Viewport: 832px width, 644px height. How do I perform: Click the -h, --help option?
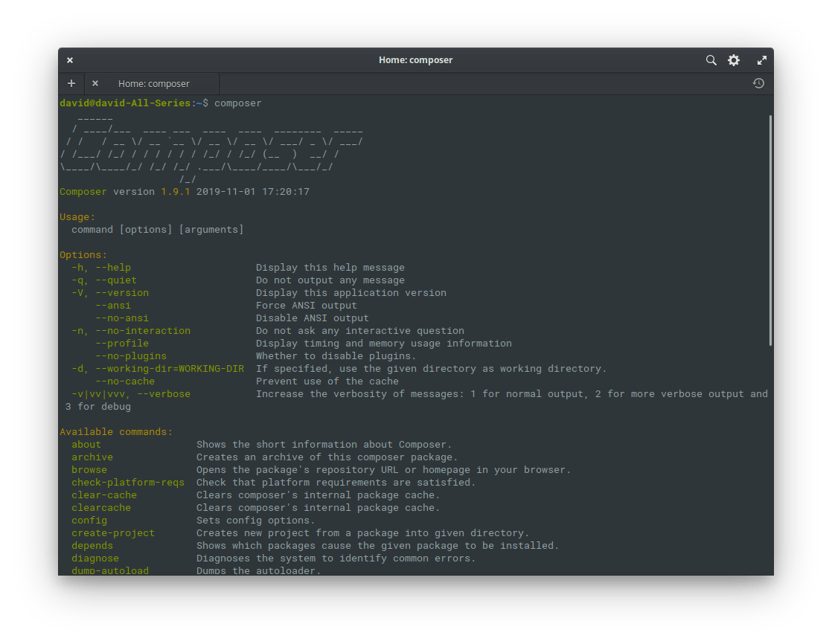coord(101,268)
